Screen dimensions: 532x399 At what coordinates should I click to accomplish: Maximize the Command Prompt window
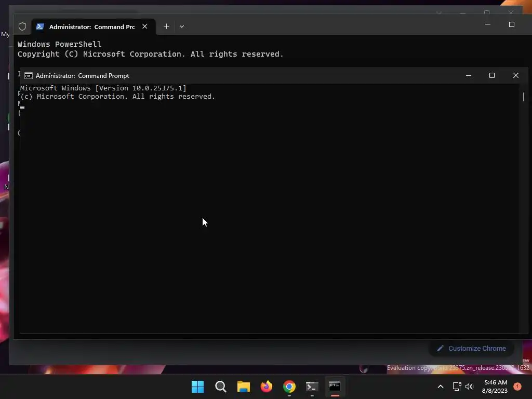[x=492, y=75]
